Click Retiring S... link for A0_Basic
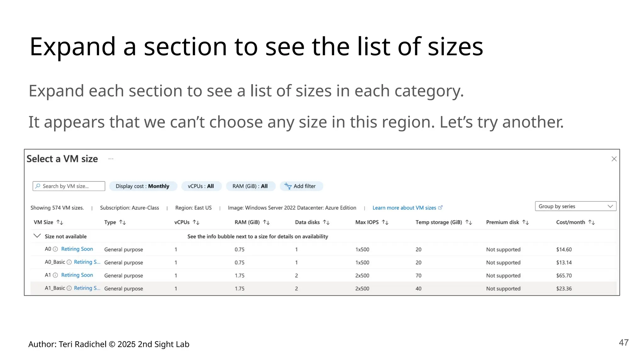The height and width of the screenshot is (362, 644). [x=87, y=262]
